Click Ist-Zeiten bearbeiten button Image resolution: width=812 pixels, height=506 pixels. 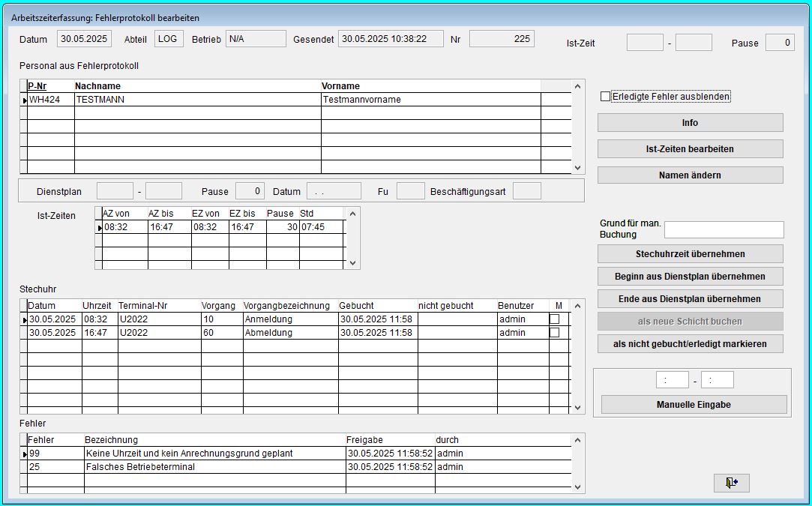(x=690, y=148)
